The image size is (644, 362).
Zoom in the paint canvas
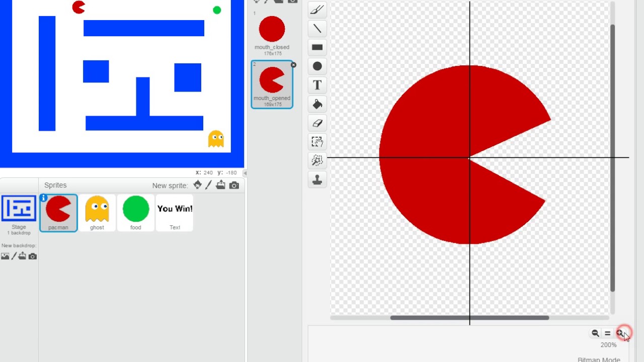(x=620, y=333)
